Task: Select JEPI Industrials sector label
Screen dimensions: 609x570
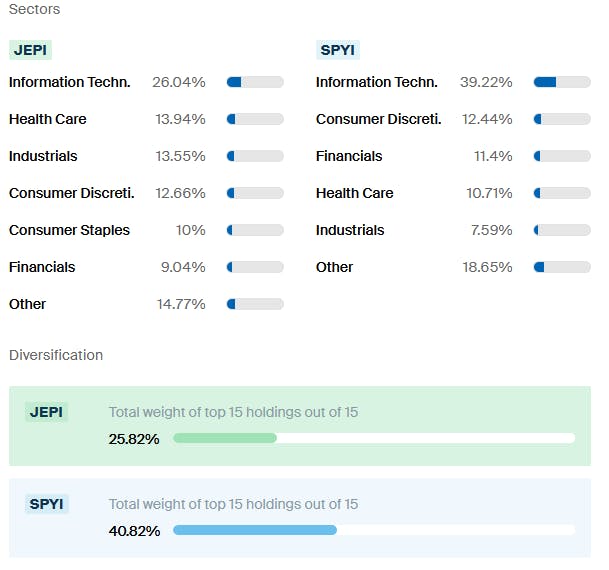Action: pos(43,156)
